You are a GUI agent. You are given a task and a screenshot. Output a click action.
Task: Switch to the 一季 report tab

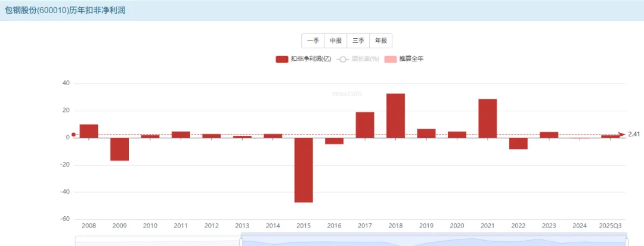[x=313, y=41]
